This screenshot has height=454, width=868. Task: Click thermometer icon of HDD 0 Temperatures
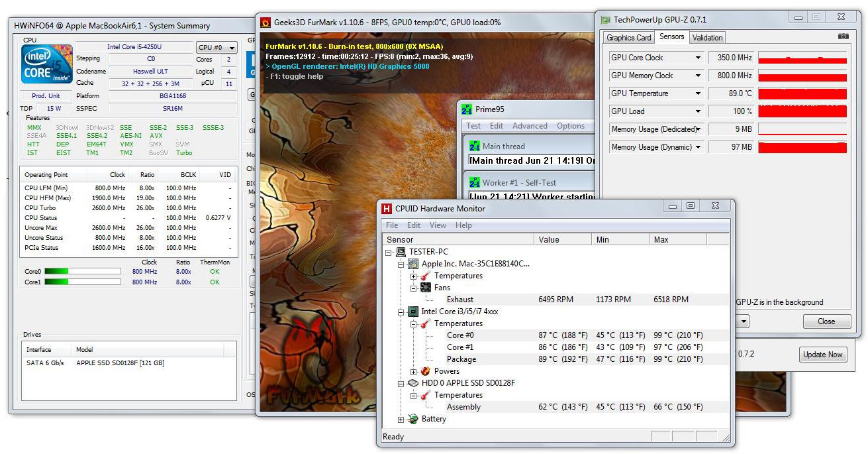click(x=426, y=395)
